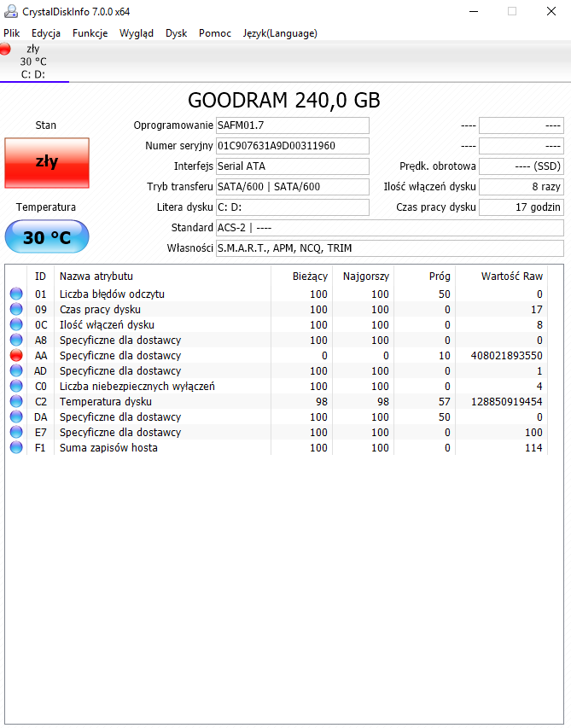The image size is (571, 728).
Task: Click the 'Wartość Raw' column header
Action: click(502, 277)
